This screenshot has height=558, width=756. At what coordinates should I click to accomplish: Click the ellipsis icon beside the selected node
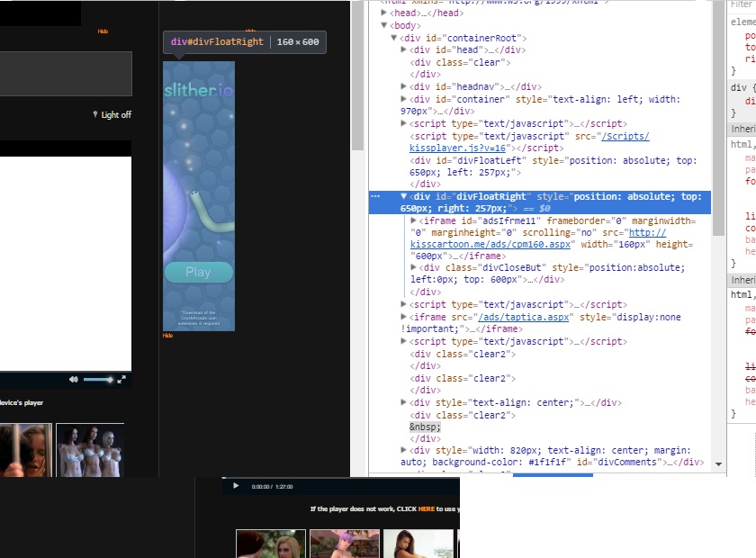click(375, 196)
